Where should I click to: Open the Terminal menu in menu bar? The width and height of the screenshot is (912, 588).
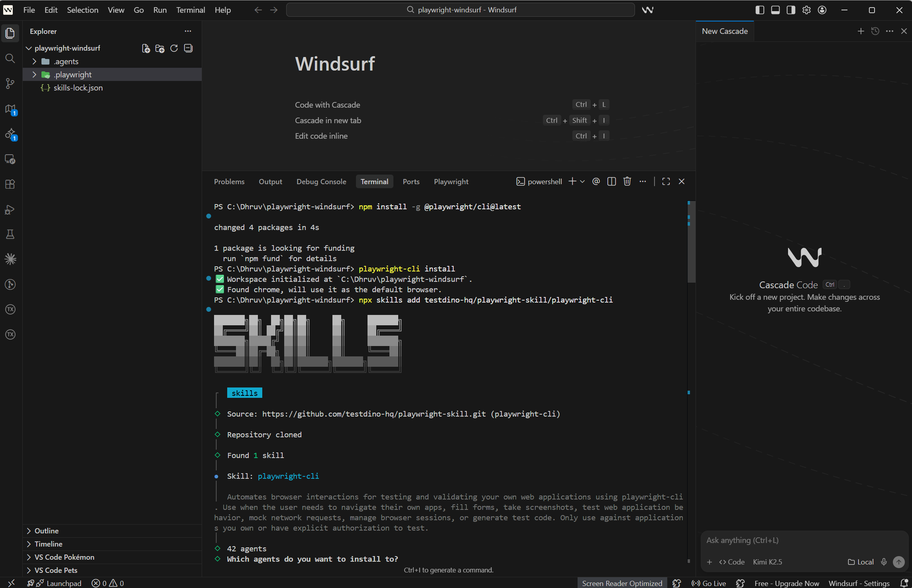click(x=191, y=10)
